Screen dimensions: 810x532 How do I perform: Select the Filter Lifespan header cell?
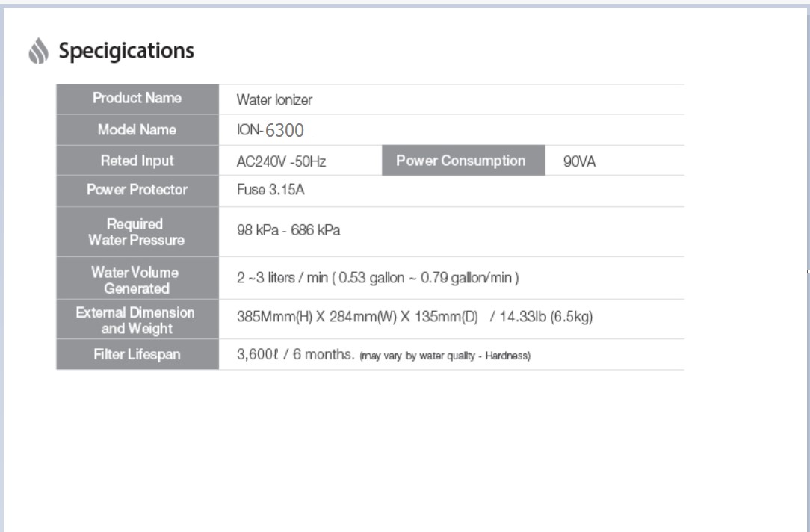[137, 354]
